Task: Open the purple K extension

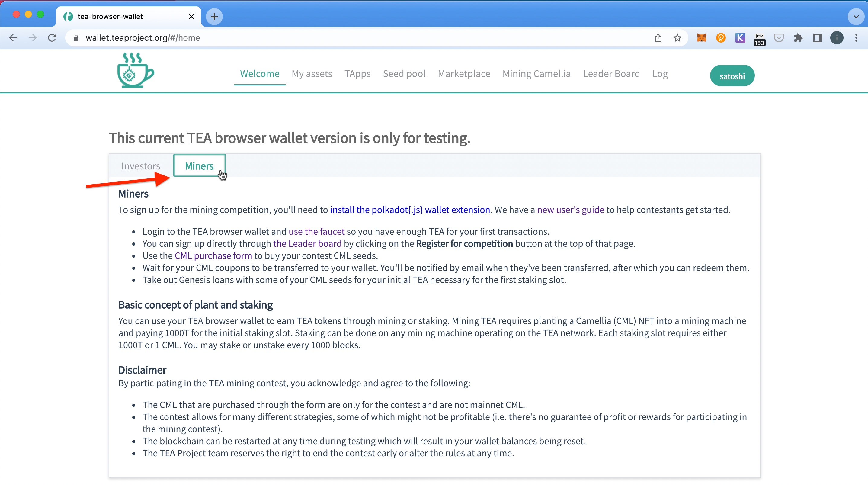Action: 740,38
